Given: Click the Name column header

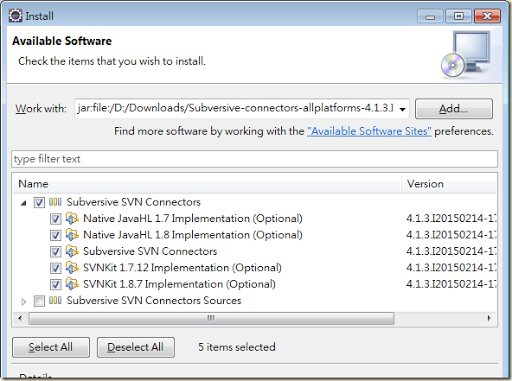Looking at the screenshot, I should point(207,184).
